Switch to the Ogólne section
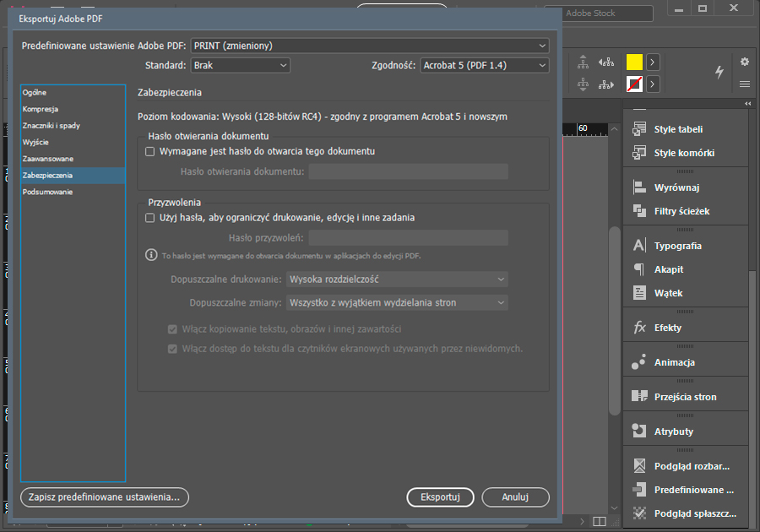Viewport: 760px width, 532px height. click(x=73, y=93)
